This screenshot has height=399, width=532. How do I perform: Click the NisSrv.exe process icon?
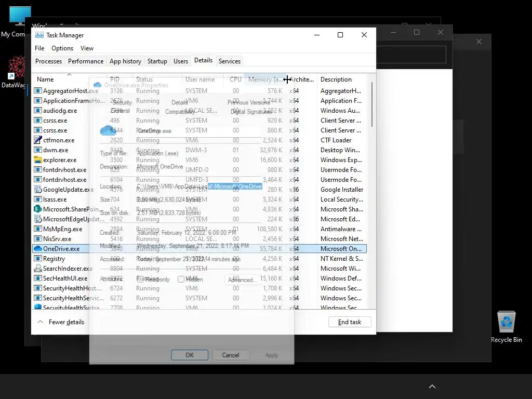click(37, 238)
